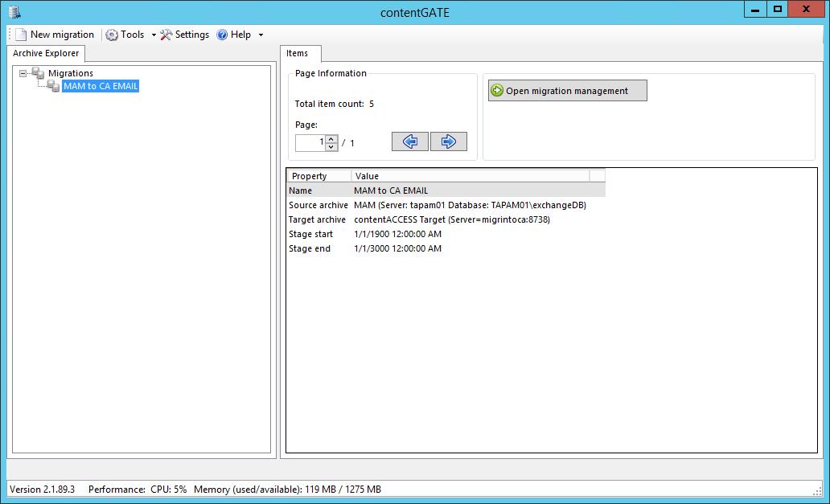Click inside the Page number field
The height and width of the screenshot is (504, 830).
[x=310, y=141]
